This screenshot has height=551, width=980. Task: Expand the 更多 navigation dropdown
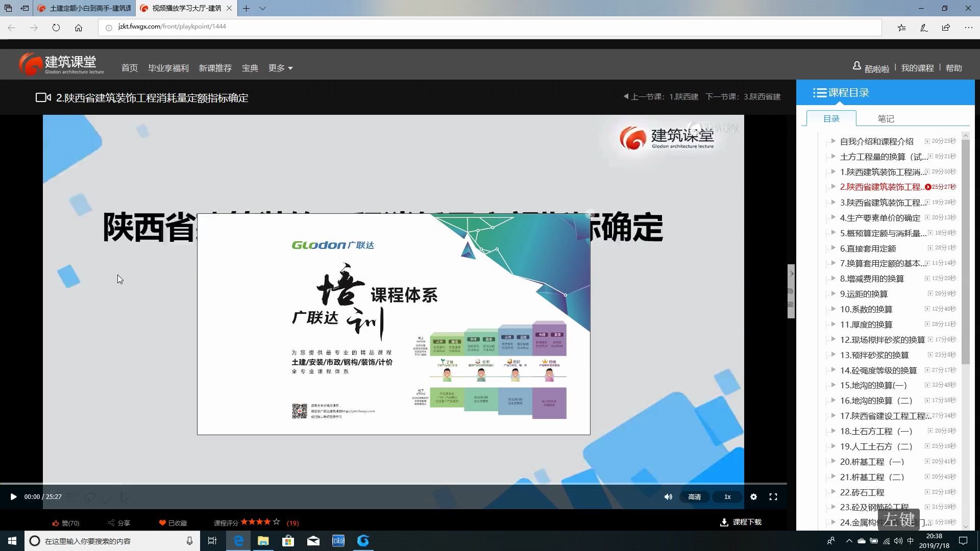pos(280,68)
